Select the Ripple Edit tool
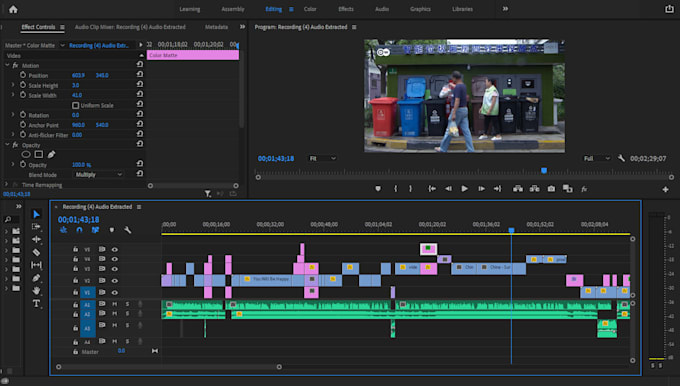 pyautogui.click(x=36, y=239)
